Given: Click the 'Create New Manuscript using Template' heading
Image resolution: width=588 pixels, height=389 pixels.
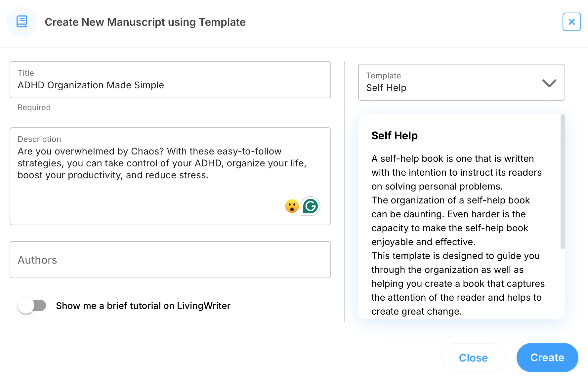Looking at the screenshot, I should click(x=145, y=22).
